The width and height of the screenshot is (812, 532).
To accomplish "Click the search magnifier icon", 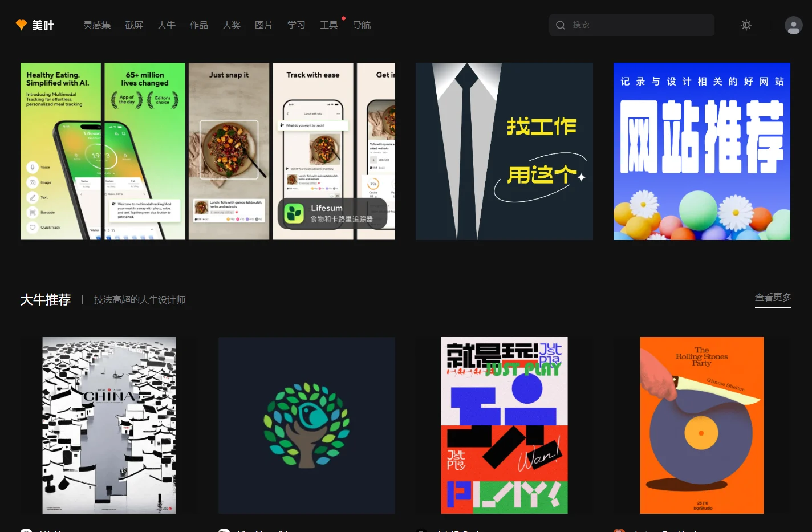I will click(x=561, y=25).
